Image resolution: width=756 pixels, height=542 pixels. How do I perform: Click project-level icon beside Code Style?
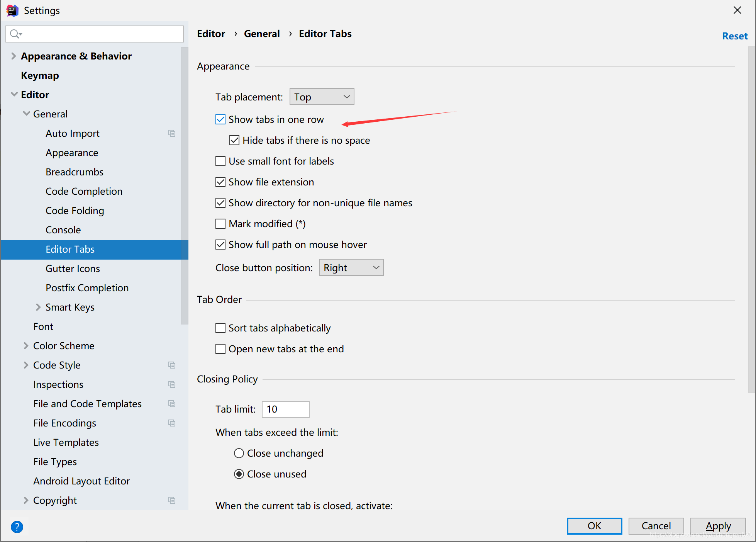click(x=172, y=365)
